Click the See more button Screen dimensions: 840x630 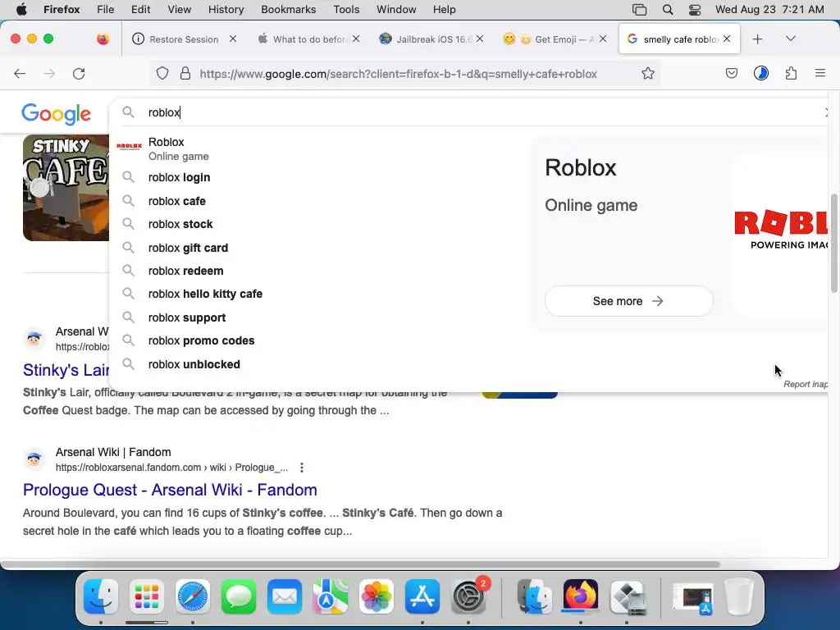click(628, 301)
